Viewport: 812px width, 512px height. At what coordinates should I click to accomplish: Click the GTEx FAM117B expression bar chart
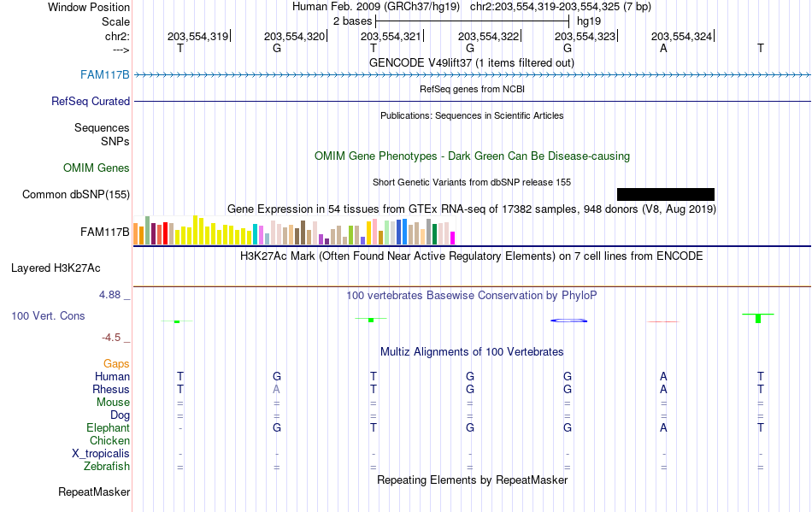point(294,231)
